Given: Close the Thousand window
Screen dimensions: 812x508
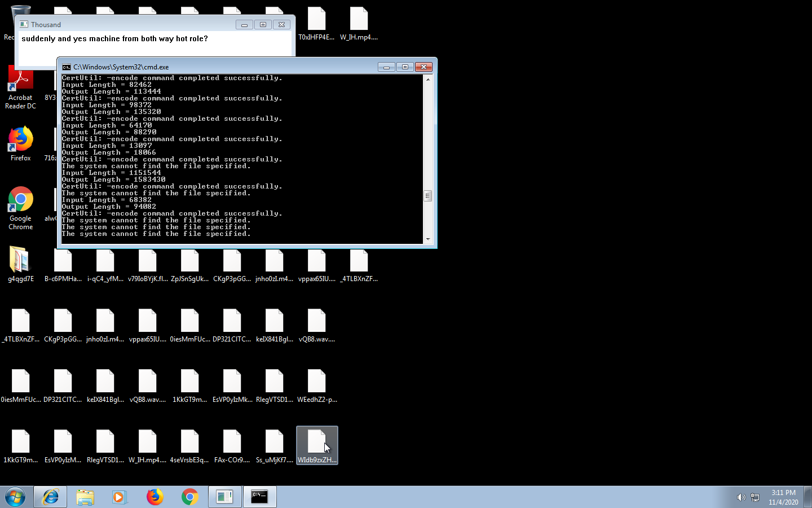Looking at the screenshot, I should coord(281,25).
